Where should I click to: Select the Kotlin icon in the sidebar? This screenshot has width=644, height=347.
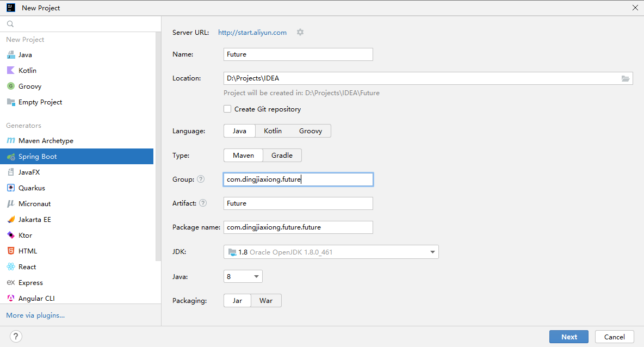pos(11,71)
